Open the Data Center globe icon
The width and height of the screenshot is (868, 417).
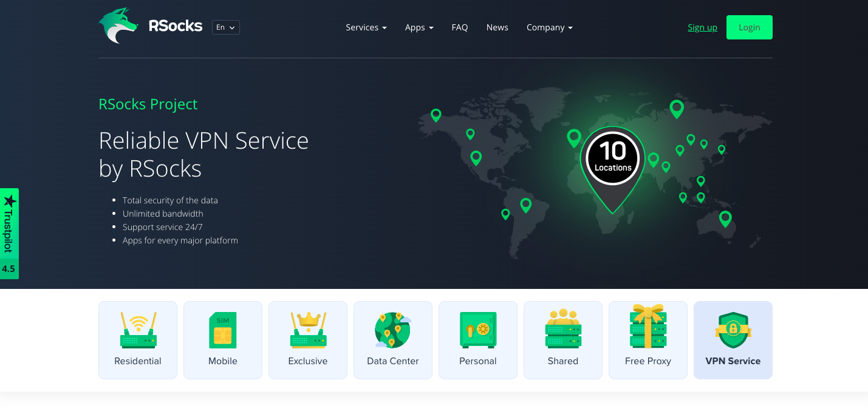(393, 330)
